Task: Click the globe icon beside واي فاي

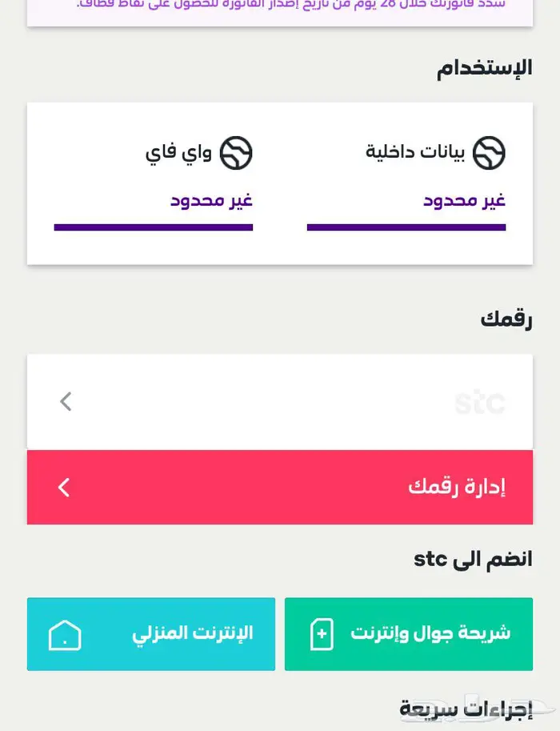Action: point(236,153)
